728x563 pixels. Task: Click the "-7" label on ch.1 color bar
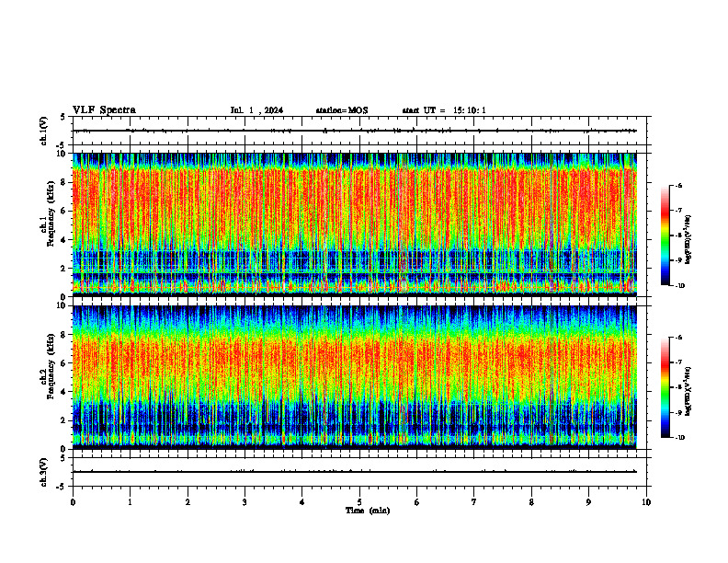[677, 211]
